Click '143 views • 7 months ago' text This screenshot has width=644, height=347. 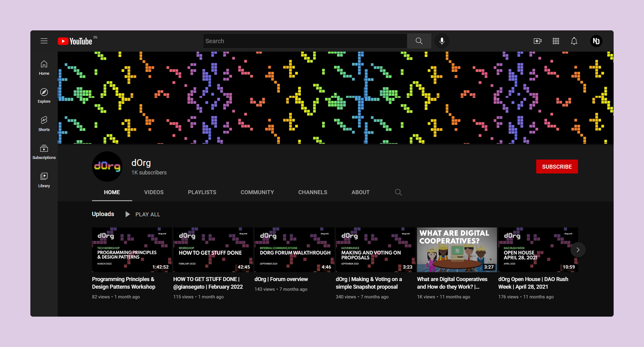tap(281, 289)
